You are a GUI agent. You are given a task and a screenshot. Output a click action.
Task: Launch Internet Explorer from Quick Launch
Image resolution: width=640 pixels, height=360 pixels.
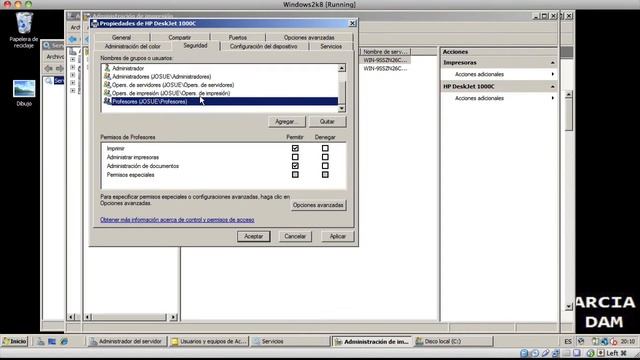click(x=64, y=342)
